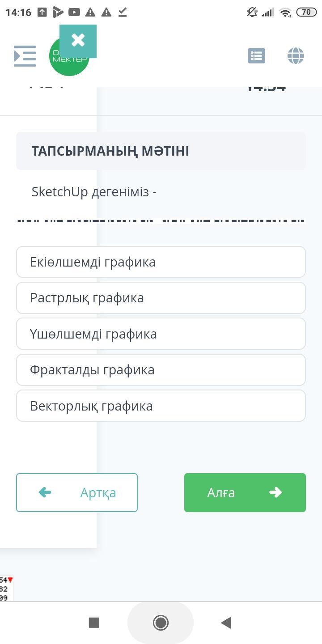Select answer Растрлық графика
The image size is (322, 644).
[161, 298]
